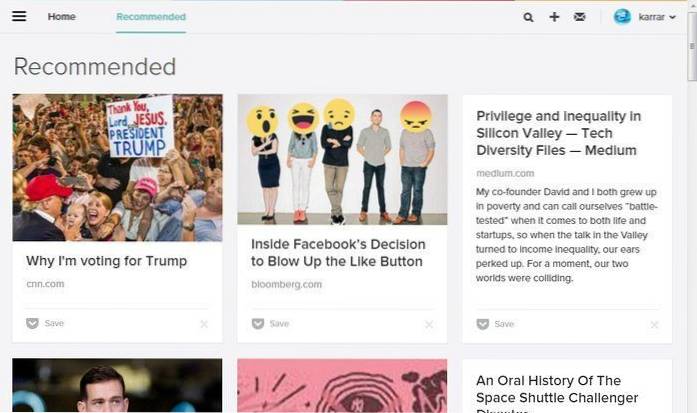Dismiss the Facebook Like Button article card
697x413 pixels.
click(429, 324)
